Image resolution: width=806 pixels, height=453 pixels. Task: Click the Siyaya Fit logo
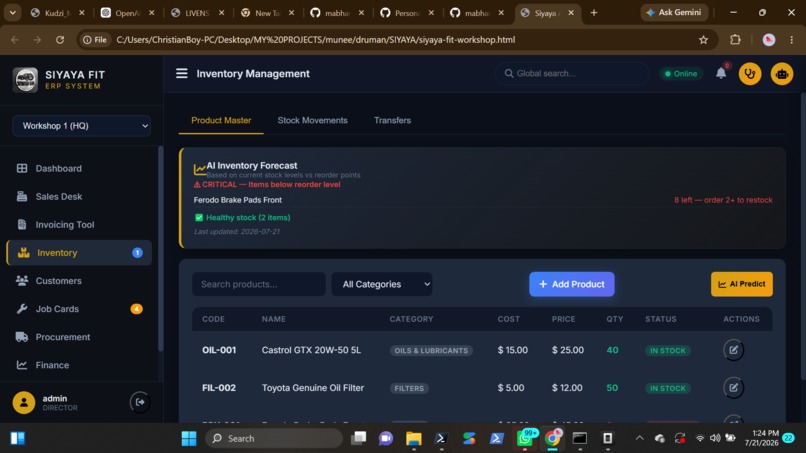25,80
